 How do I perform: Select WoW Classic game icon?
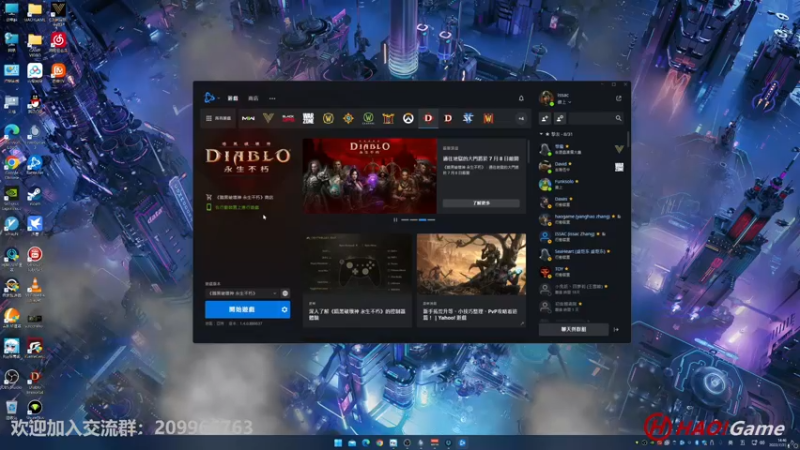[368, 118]
